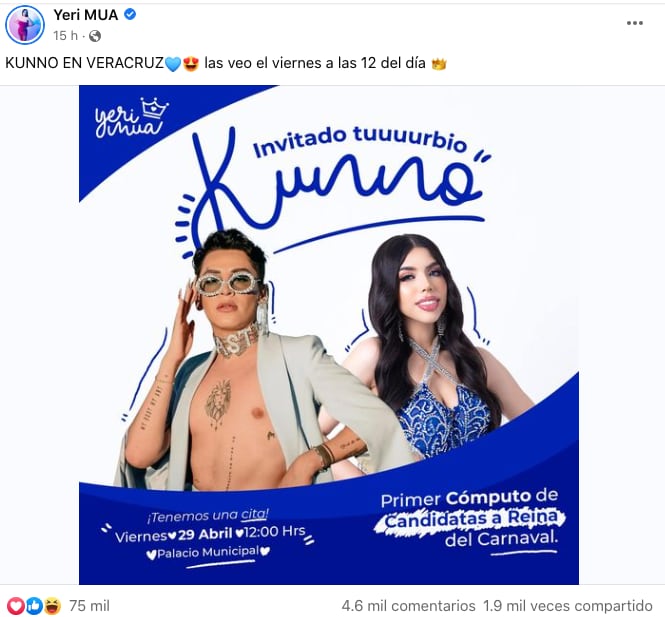This screenshot has height=617, width=665.
Task: Click the blue heart emoji in caption
Action: coord(173,64)
